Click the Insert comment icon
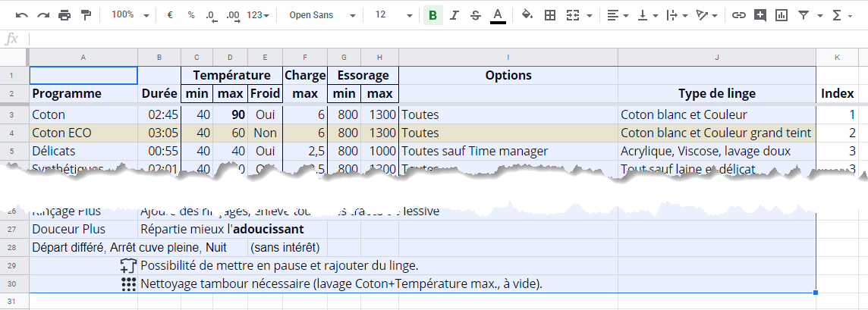 (x=760, y=15)
